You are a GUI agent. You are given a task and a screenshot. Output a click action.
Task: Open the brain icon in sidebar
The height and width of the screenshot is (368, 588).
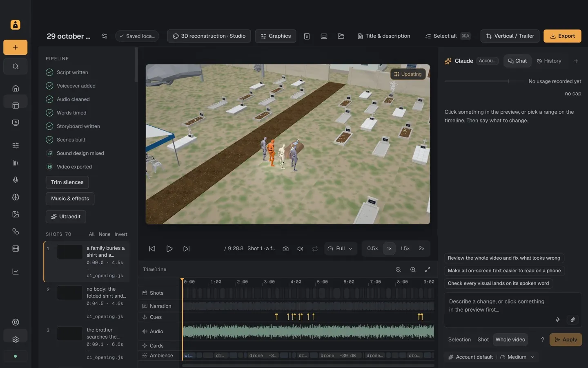click(16, 197)
